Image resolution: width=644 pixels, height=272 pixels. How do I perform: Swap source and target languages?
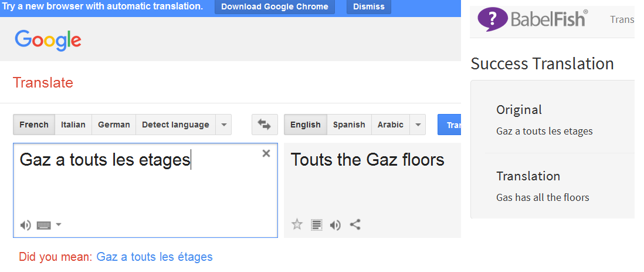tap(265, 125)
